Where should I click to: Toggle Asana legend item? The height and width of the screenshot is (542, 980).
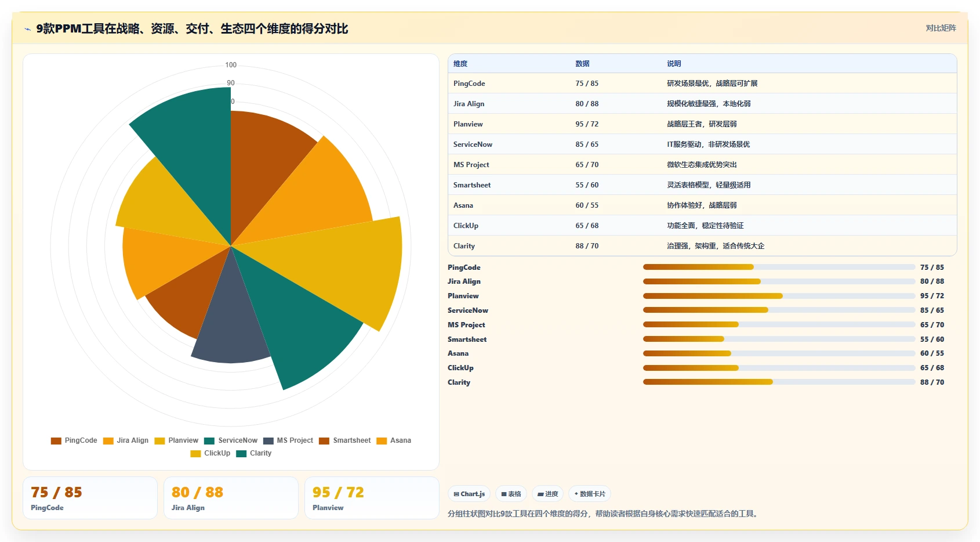click(x=394, y=440)
